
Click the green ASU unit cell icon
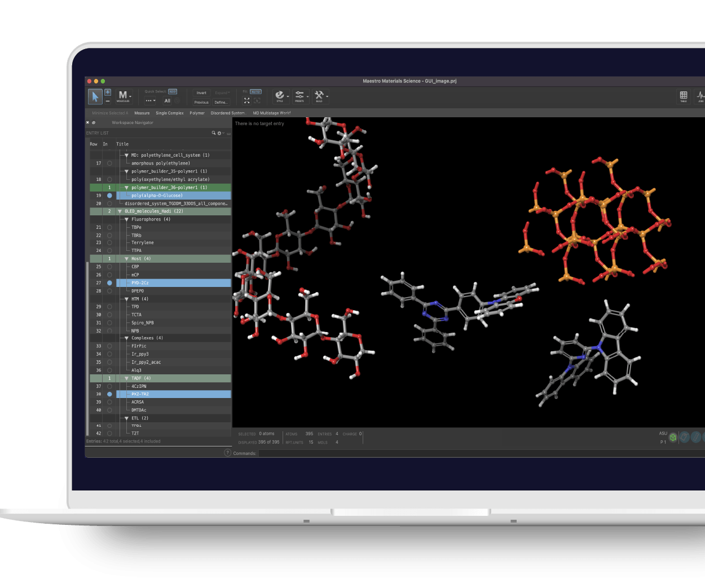coord(673,437)
